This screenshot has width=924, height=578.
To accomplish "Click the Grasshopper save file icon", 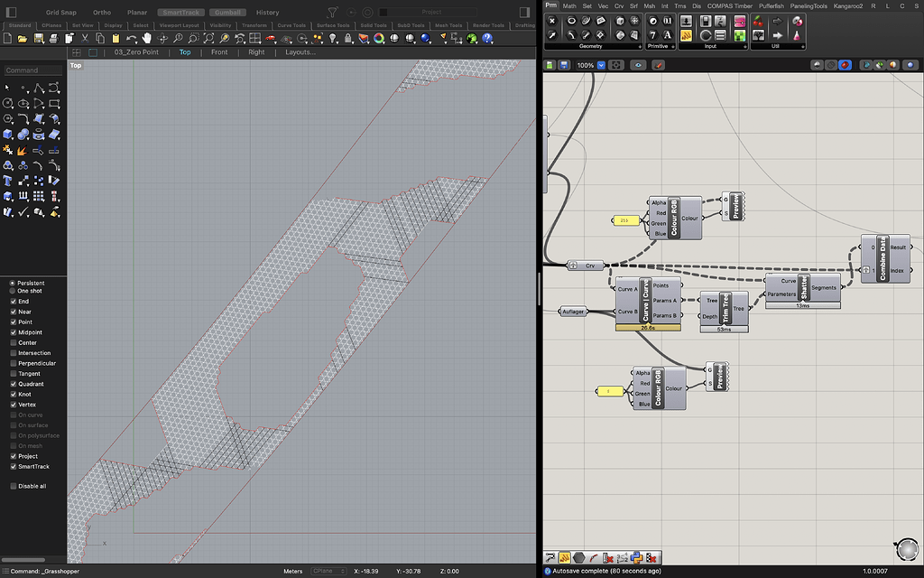I will coord(563,65).
